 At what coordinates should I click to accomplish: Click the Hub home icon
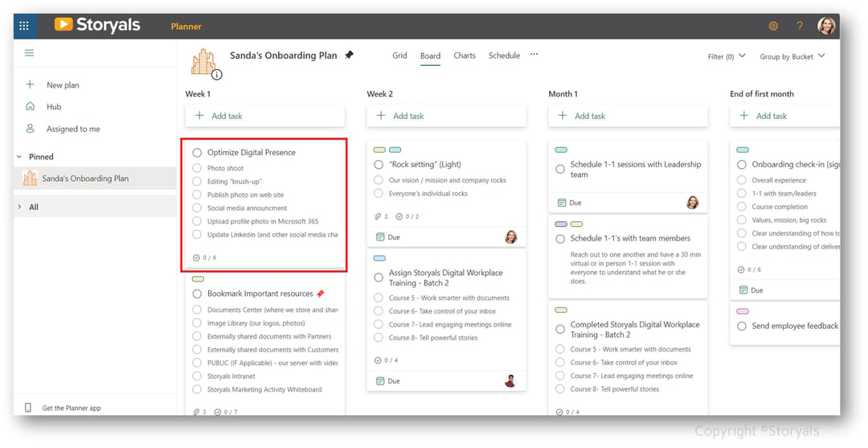pos(30,106)
